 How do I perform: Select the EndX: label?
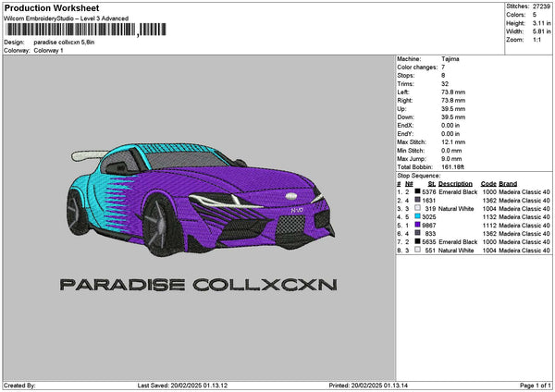pyautogui.click(x=405, y=125)
